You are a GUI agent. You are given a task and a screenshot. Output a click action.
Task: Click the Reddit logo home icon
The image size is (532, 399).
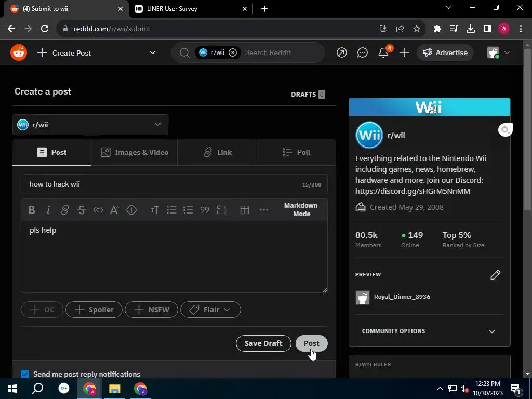pos(19,52)
